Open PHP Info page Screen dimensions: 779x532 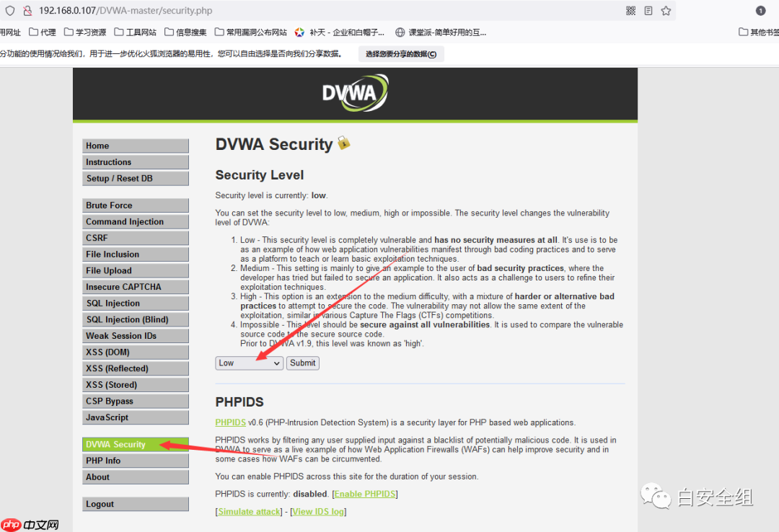pyautogui.click(x=136, y=461)
